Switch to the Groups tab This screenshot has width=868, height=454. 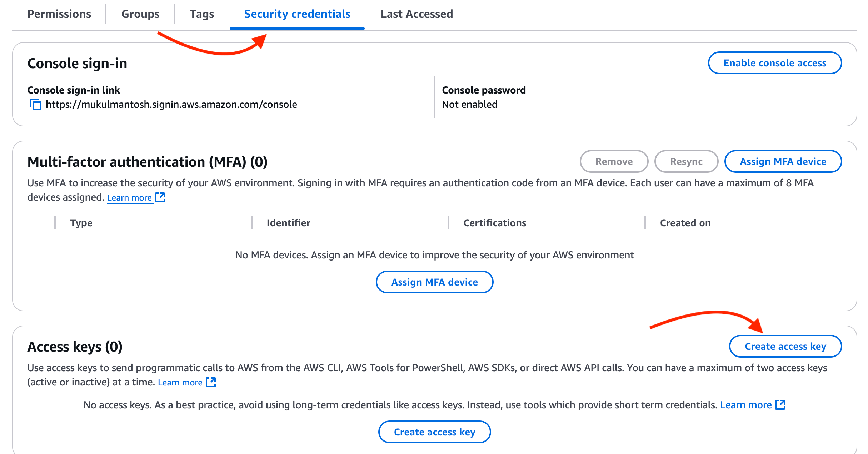(140, 14)
